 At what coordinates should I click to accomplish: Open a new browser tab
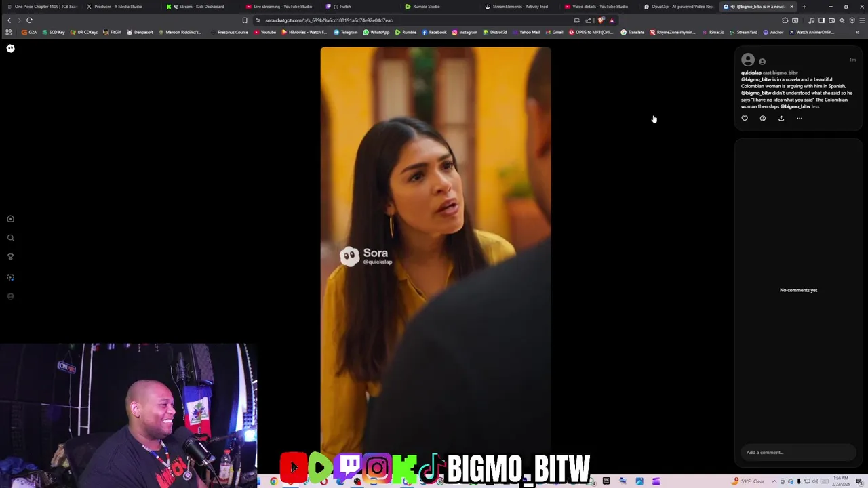coord(804,7)
